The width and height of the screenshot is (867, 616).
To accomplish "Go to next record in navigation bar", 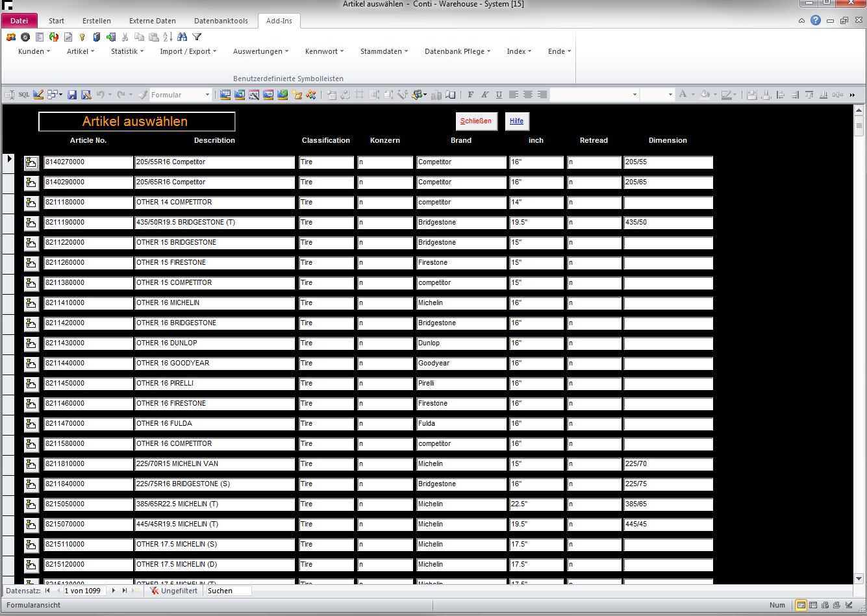I will [114, 591].
